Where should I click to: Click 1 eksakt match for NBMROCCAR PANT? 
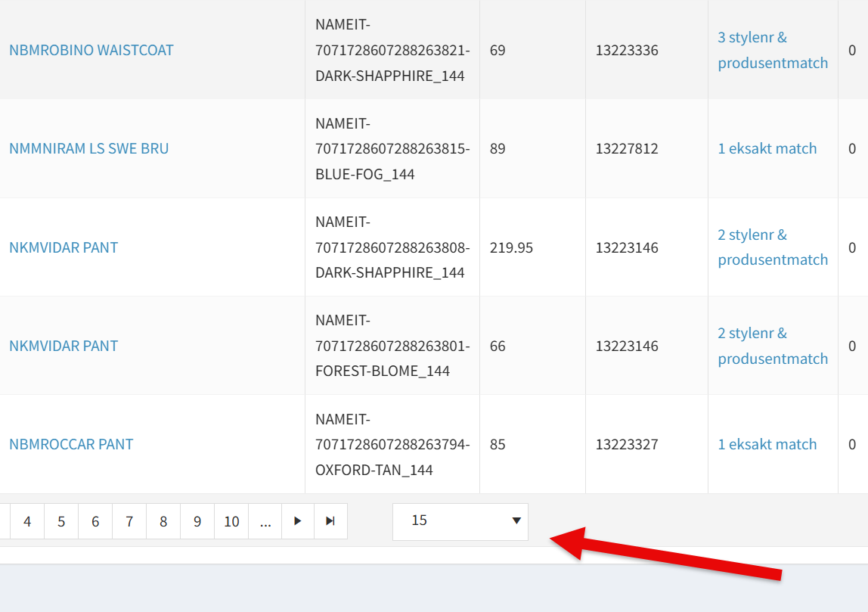click(x=767, y=444)
